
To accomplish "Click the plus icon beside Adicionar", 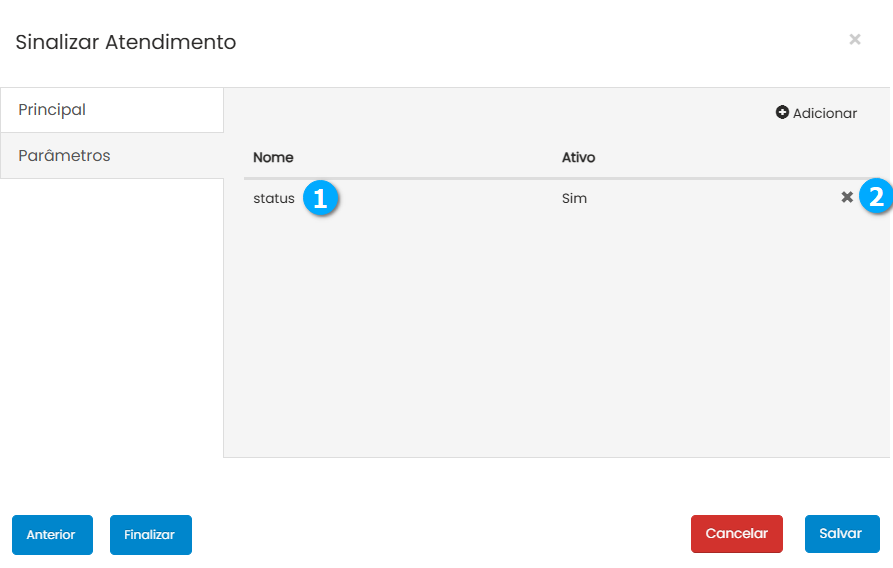I will click(x=782, y=113).
